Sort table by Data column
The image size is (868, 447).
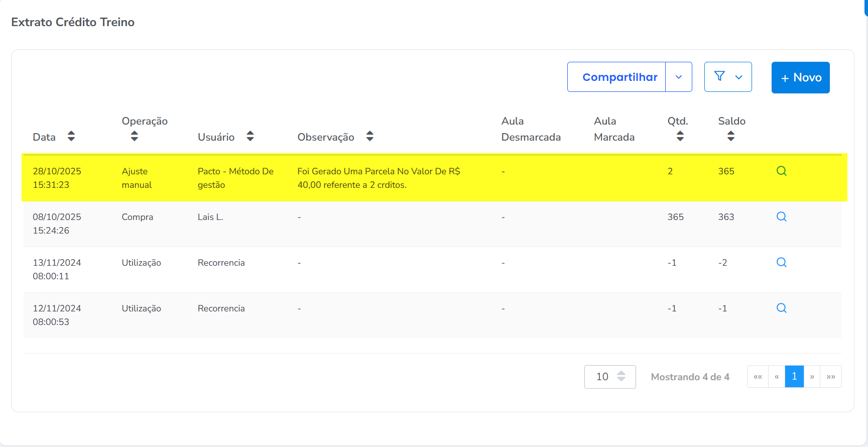click(71, 137)
